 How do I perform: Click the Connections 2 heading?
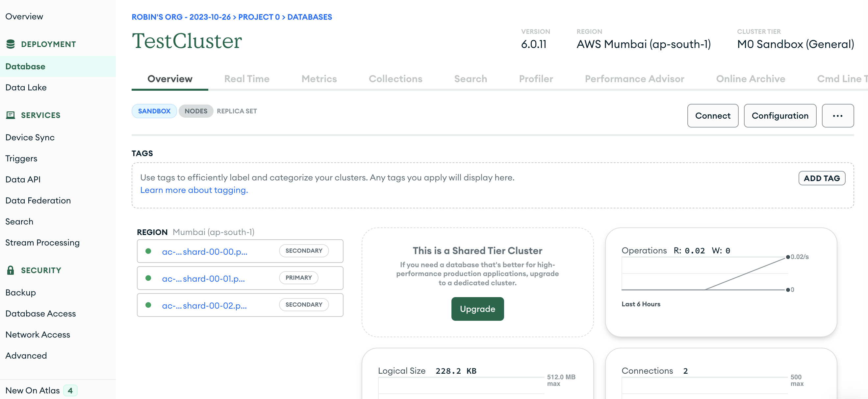click(x=654, y=371)
